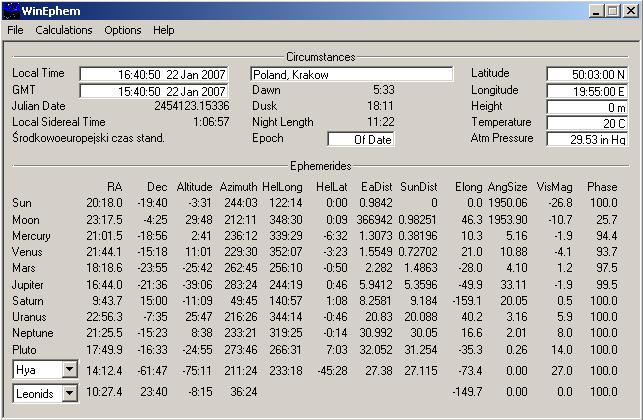Minimize the WinEphem window
643x420 pixels.
[594, 11]
